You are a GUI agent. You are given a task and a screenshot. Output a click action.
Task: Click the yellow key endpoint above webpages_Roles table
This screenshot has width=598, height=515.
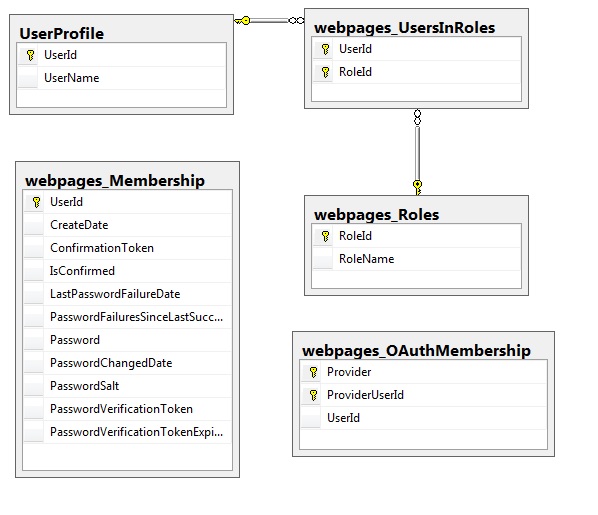tap(418, 187)
